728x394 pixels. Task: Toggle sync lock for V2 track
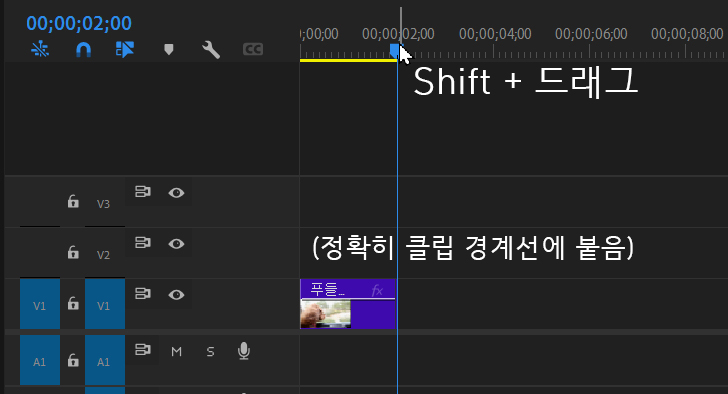click(x=143, y=243)
